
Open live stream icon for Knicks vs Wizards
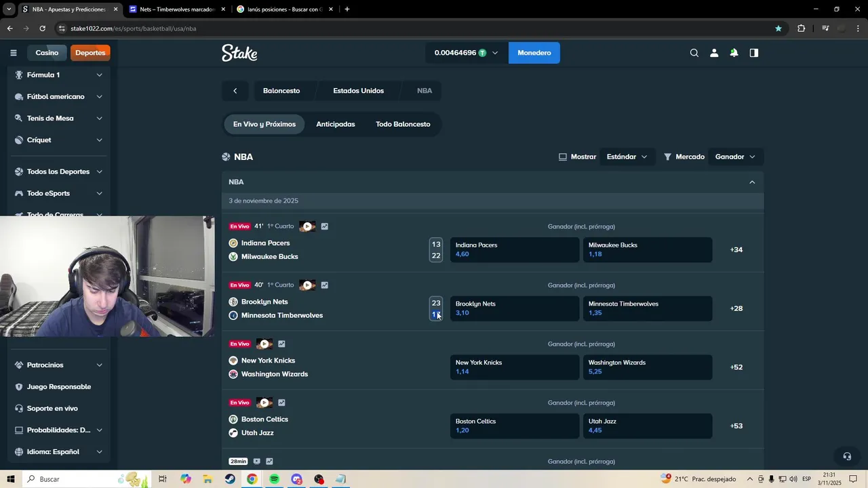264,344
